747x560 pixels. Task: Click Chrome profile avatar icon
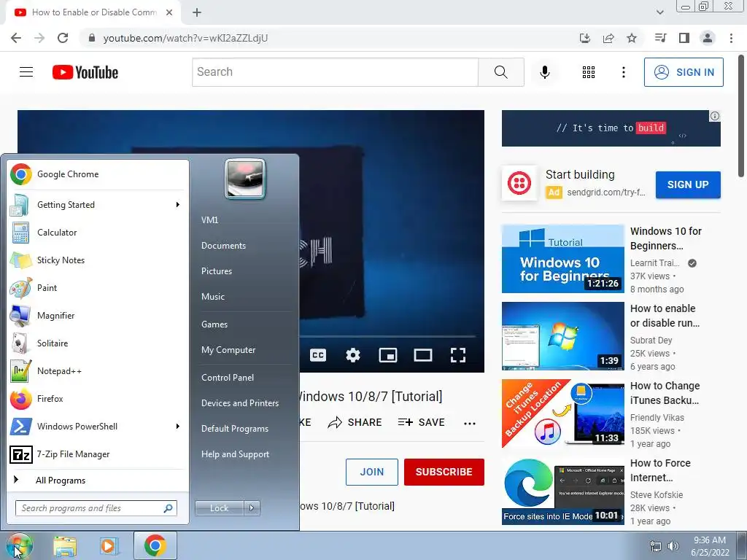click(708, 38)
